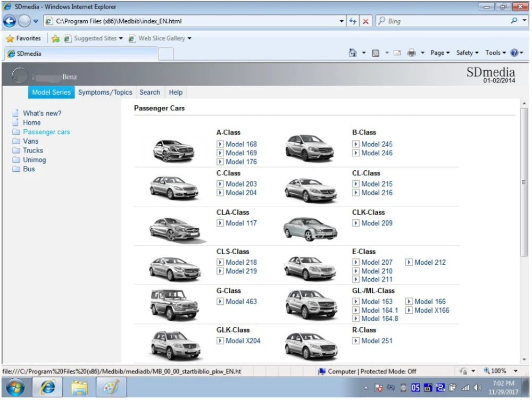Click the G-Class car thumbnail
This screenshot has height=400, width=532.
[174, 305]
